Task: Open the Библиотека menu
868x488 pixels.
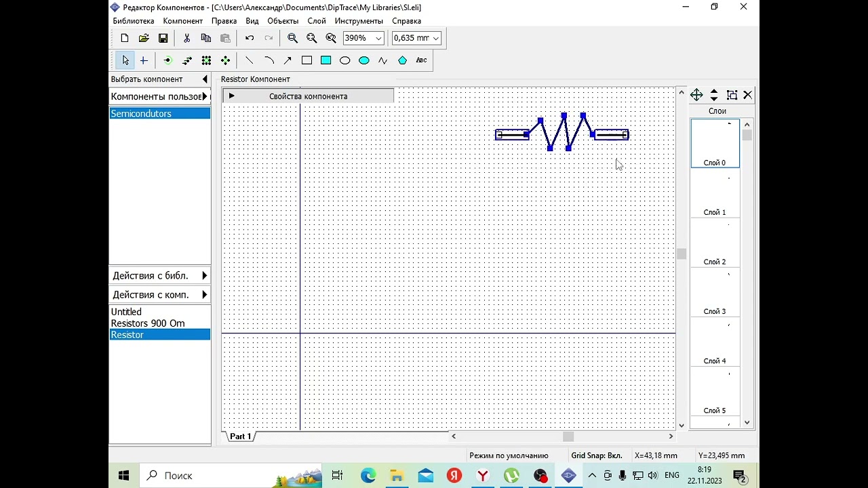Action: (134, 21)
